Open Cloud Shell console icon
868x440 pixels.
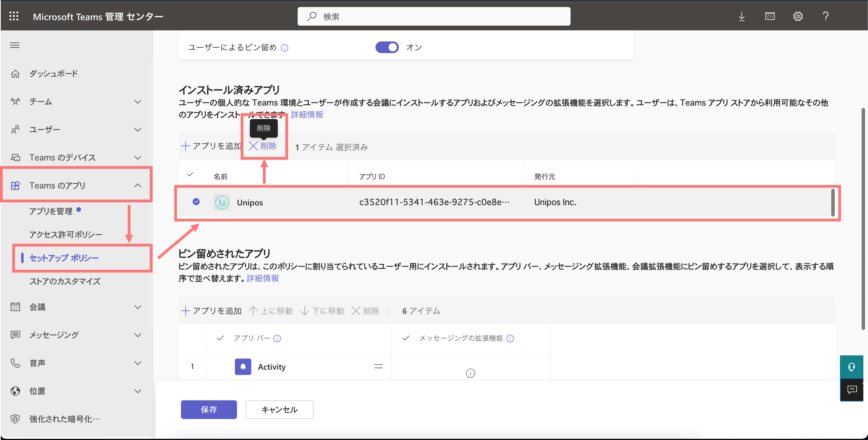click(x=770, y=16)
